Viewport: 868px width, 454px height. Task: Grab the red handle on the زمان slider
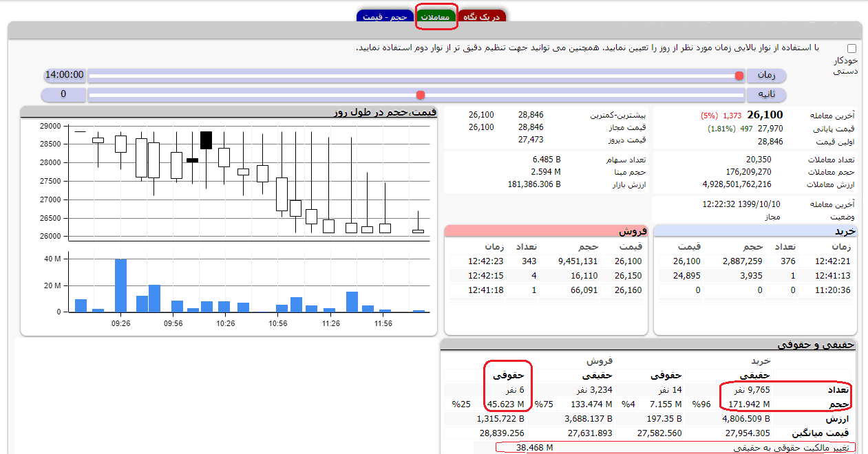(x=739, y=76)
